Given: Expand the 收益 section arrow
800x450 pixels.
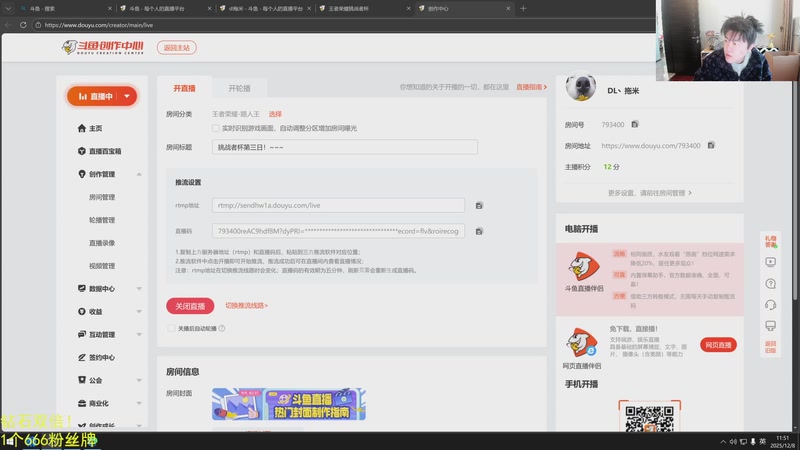Looking at the screenshot, I should click(139, 311).
